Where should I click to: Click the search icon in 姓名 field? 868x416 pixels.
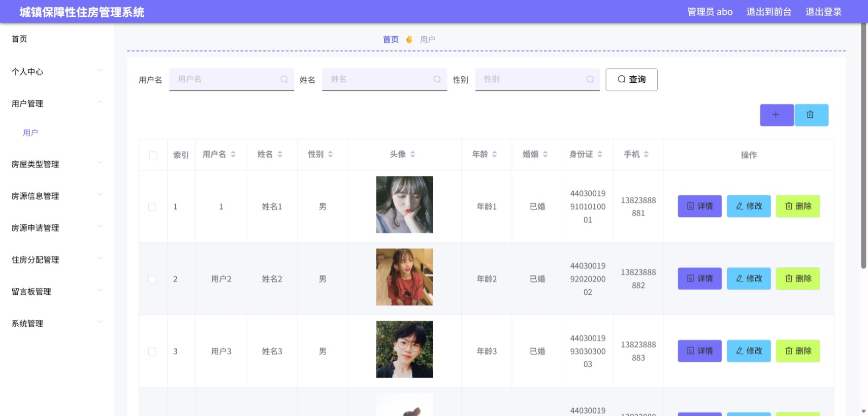(437, 79)
